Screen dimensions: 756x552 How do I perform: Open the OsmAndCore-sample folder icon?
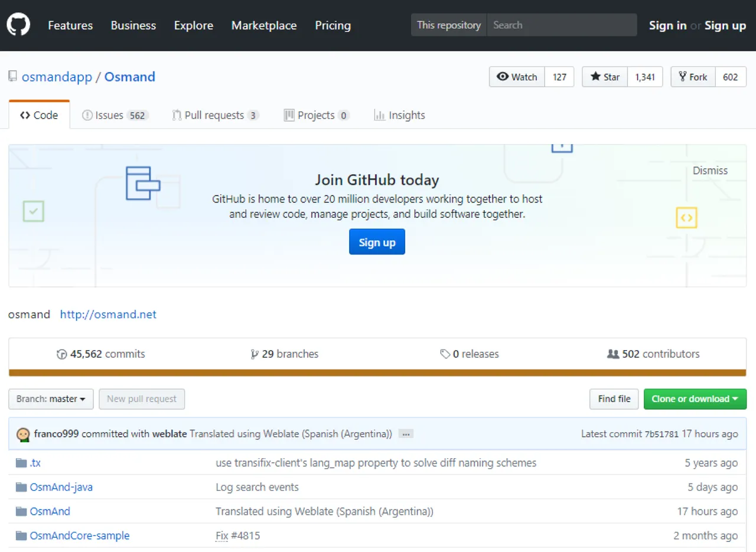pyautogui.click(x=21, y=535)
